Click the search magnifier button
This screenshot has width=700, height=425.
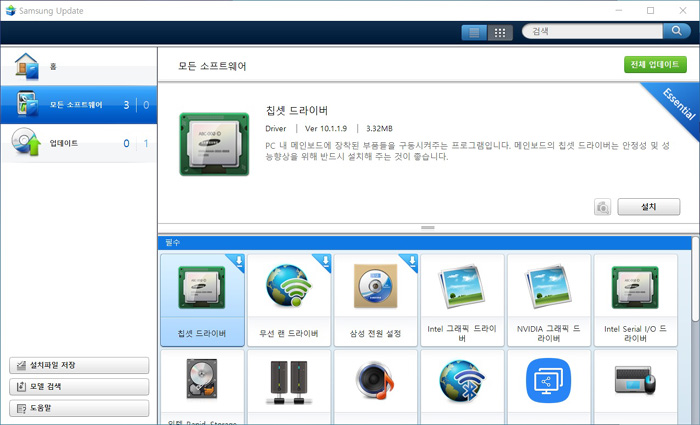click(677, 31)
